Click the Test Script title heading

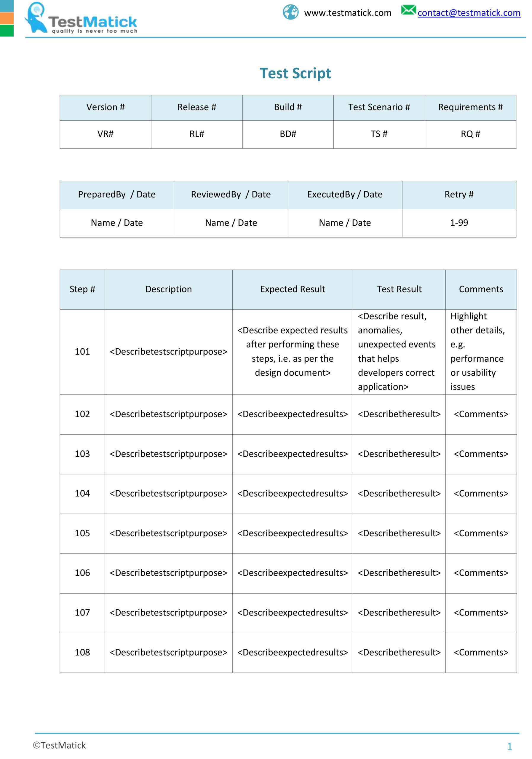click(x=295, y=73)
